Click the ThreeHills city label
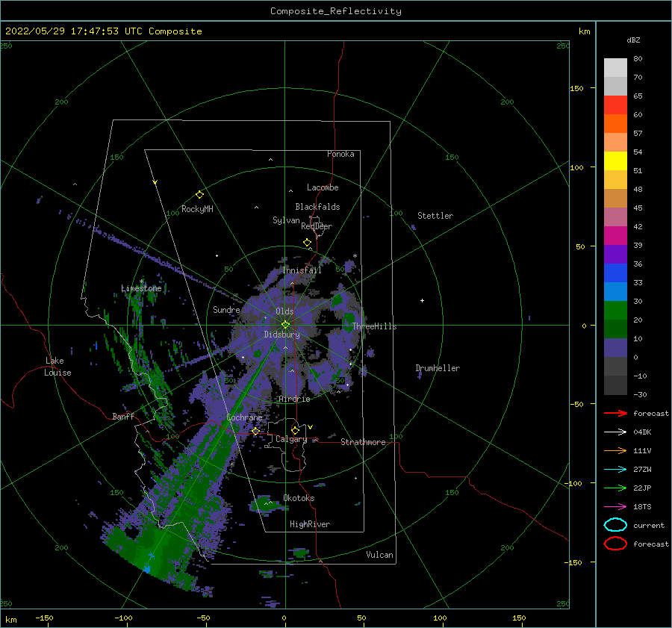Image resolution: width=672 pixels, height=628 pixels. (x=374, y=326)
